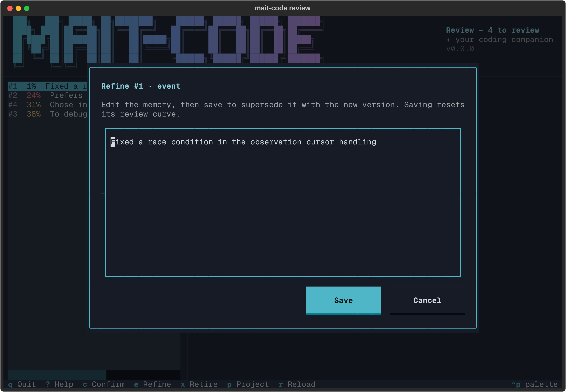Click the Cancel button in Refine dialog
Screen dimensions: 566x392
tap(427, 300)
